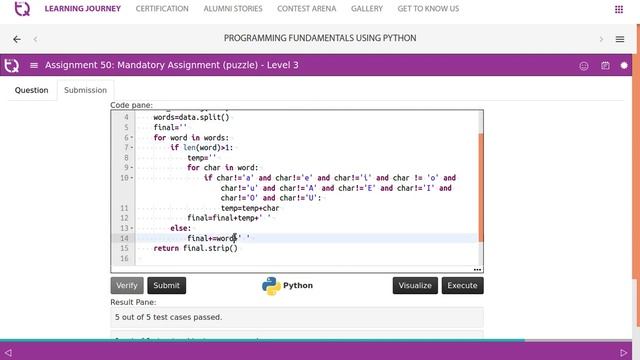Click the Submit button

point(167,285)
